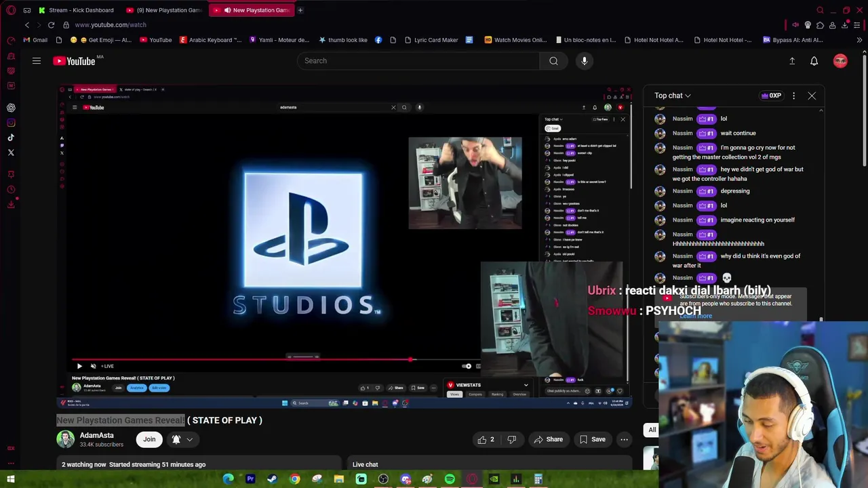Like the video with thumbs up
Viewport: 868px width, 488px height.
coord(486,439)
